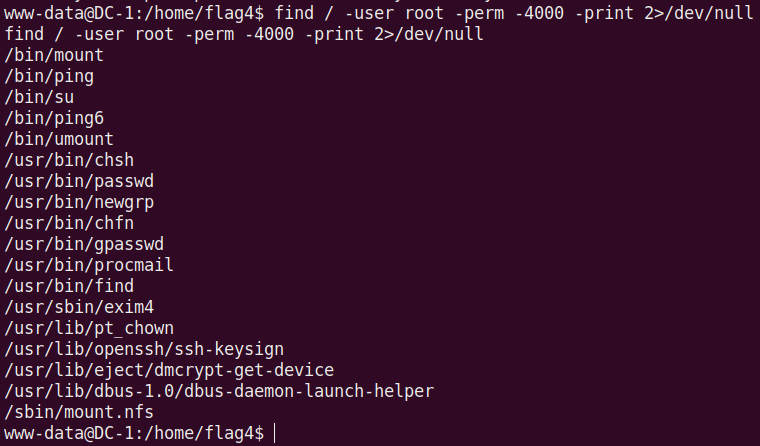Click the /usr/lib/pt_chown entry
This screenshot has height=446, width=760.
(89, 329)
